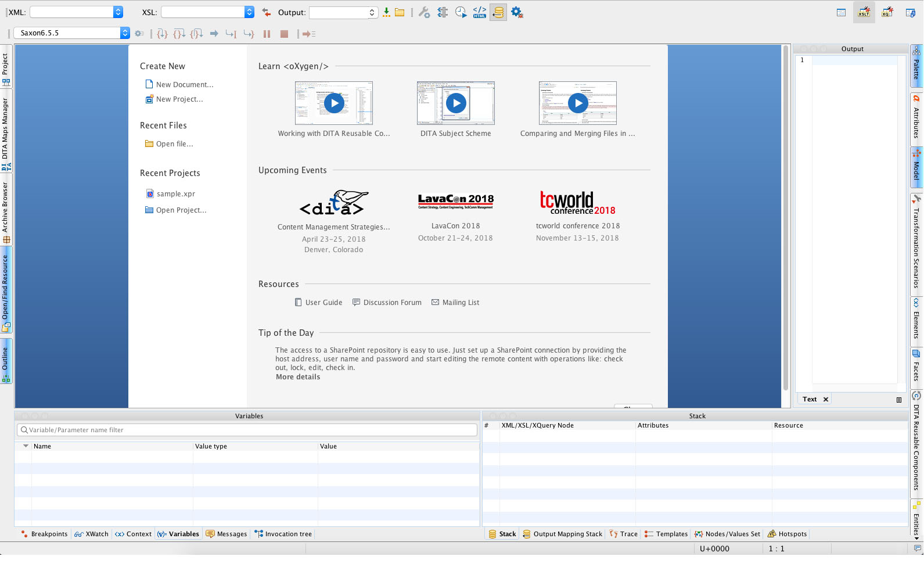Screen dimensions: 924x567
Task: Click the HTML code tag toolbar icon
Action: (480, 12)
